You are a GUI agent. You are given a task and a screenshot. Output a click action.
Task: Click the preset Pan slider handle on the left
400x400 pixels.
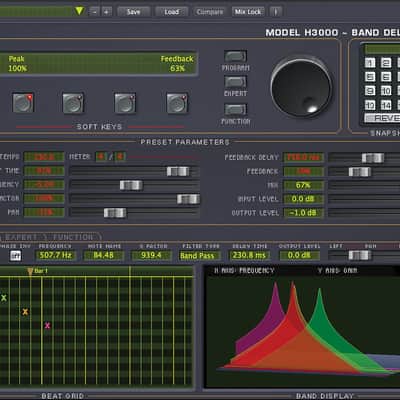115,213
